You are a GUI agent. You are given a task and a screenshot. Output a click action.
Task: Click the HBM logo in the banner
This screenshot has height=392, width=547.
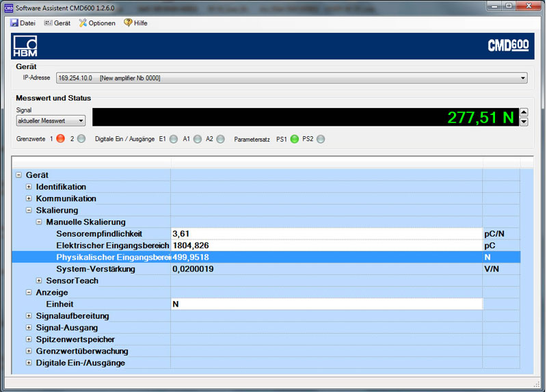pyautogui.click(x=25, y=47)
